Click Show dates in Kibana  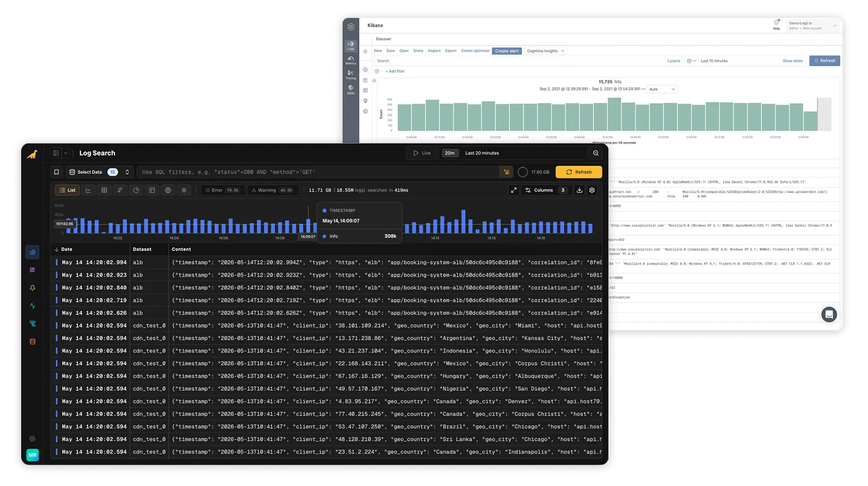793,61
